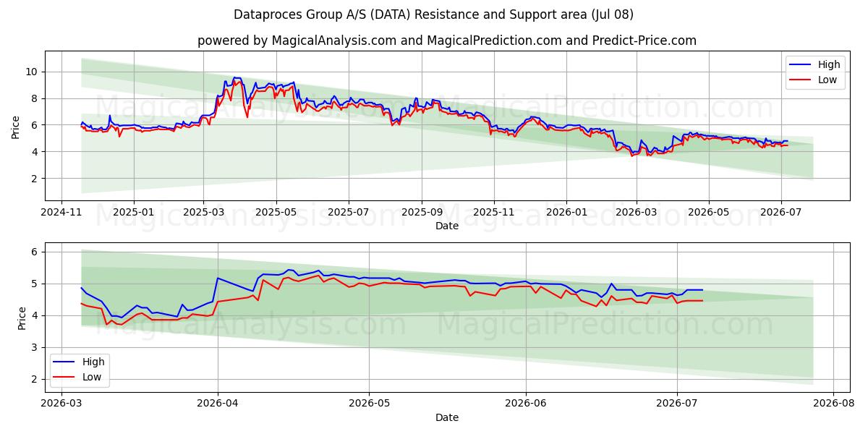
Task: Click the '2025-11' x-axis label on top chart
Action: coord(494,213)
